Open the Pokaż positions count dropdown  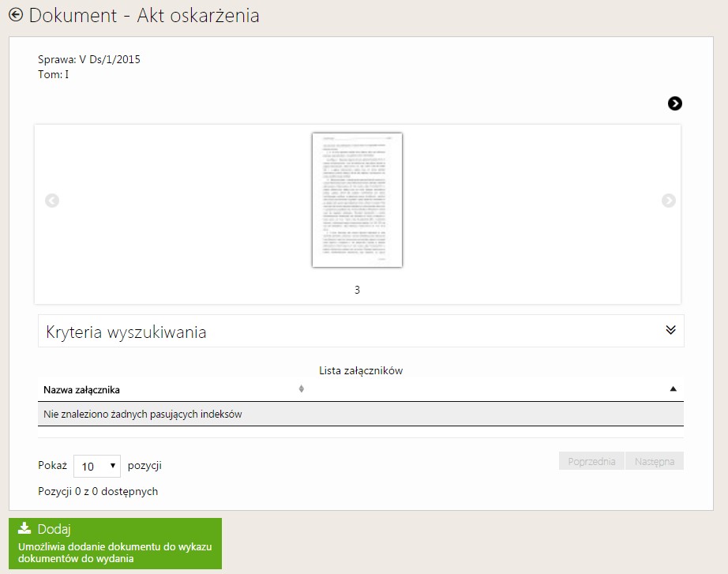[x=96, y=466]
